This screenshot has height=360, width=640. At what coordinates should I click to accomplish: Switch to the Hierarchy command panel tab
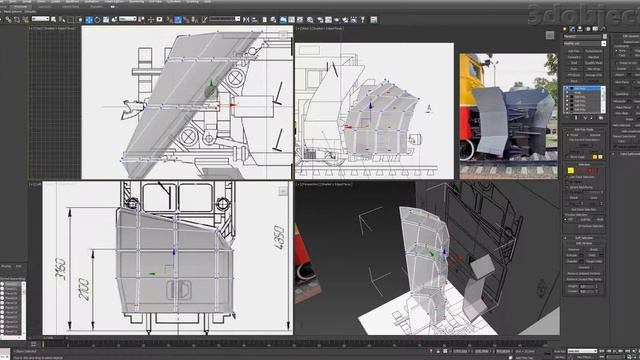click(x=580, y=29)
